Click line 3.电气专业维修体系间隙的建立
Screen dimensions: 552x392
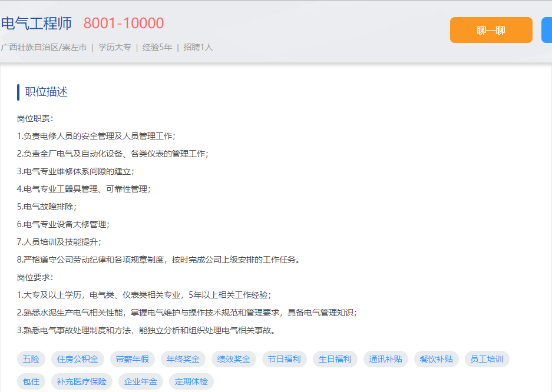(75, 171)
